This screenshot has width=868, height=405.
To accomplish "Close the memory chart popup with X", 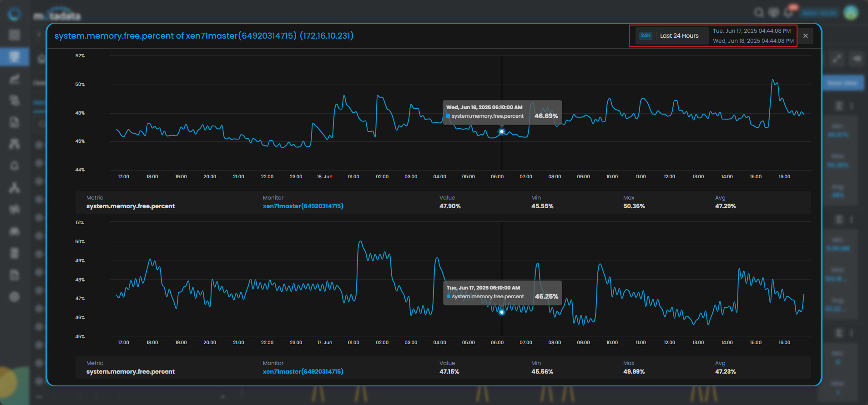I will (x=805, y=36).
